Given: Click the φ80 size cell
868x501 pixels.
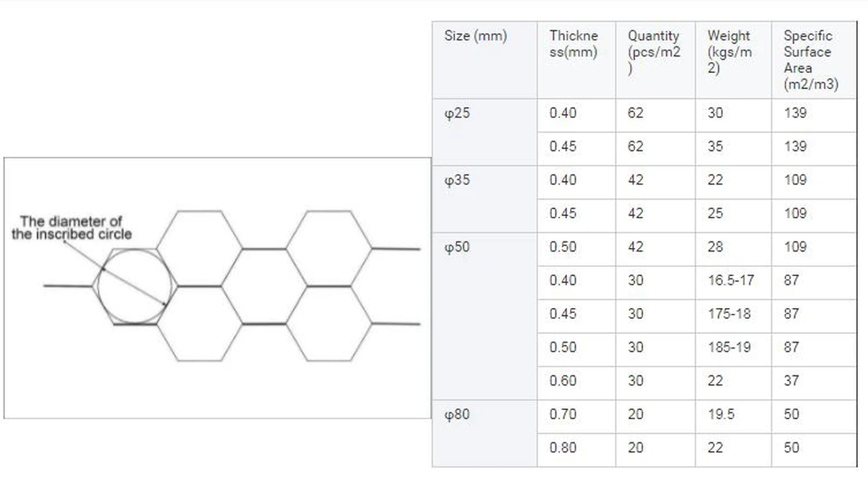Looking at the screenshot, I should click(x=457, y=415).
